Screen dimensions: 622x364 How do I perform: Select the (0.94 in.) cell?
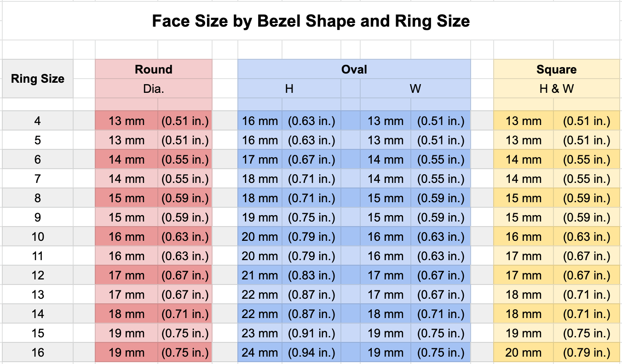(311, 353)
